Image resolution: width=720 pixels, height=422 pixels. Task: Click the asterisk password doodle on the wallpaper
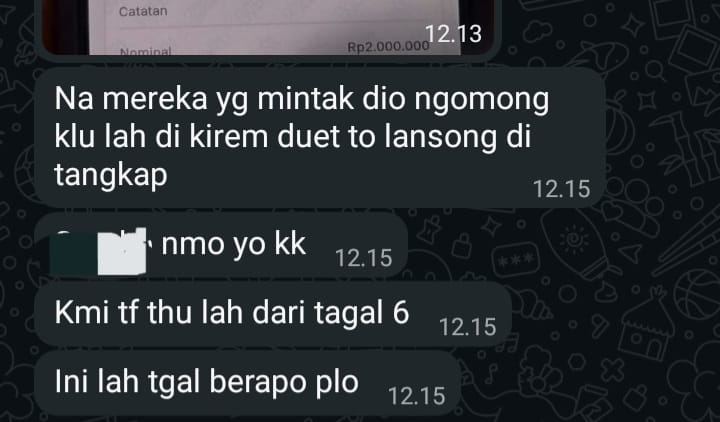click(515, 261)
